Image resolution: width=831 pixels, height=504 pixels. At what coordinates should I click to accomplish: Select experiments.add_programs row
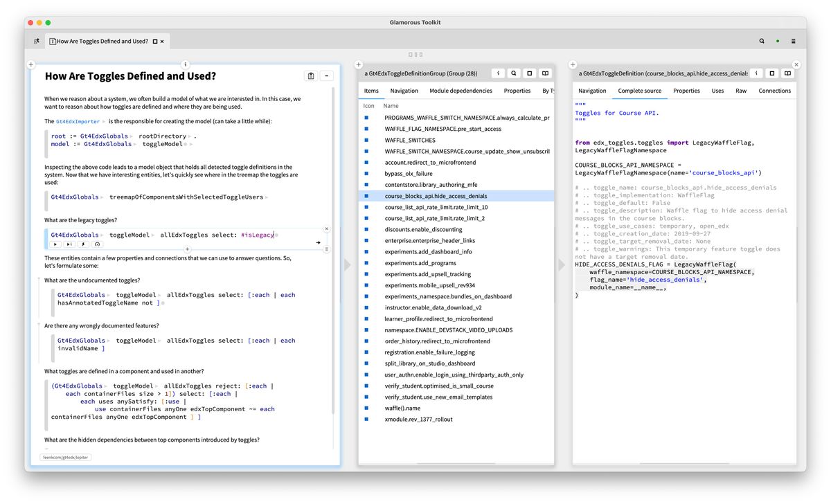pyautogui.click(x=456, y=263)
